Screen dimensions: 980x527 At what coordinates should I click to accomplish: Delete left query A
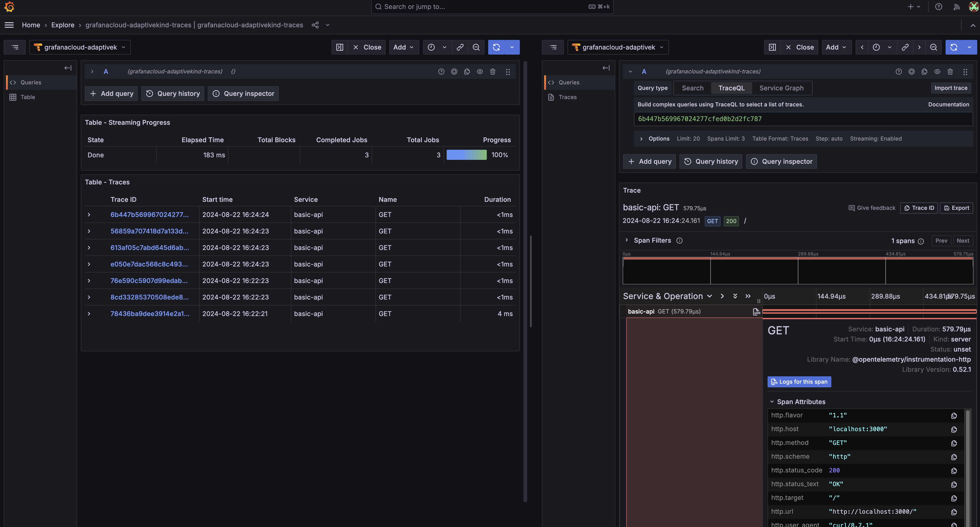pyautogui.click(x=493, y=72)
